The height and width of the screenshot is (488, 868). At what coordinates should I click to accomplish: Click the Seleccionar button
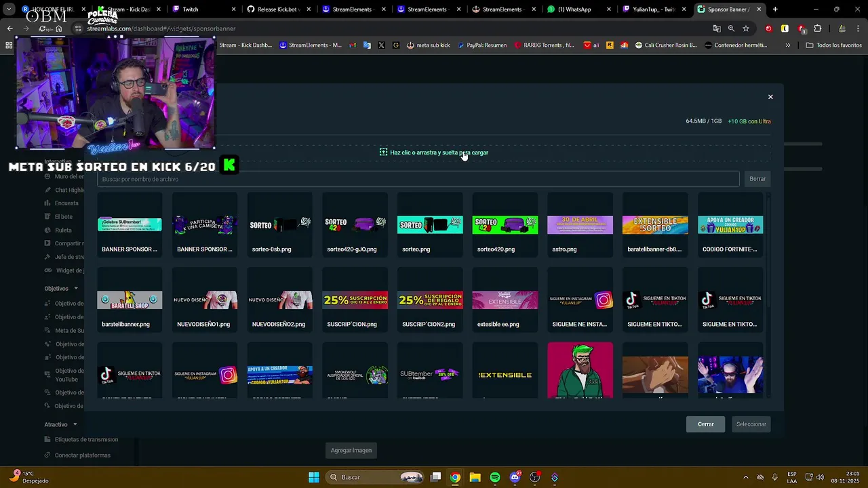[x=751, y=424]
